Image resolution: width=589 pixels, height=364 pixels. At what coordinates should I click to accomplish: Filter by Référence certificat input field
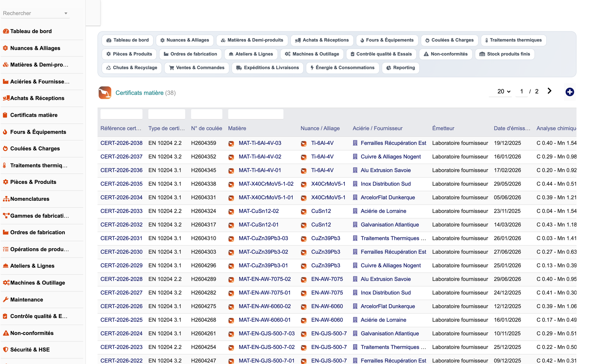coord(121,114)
